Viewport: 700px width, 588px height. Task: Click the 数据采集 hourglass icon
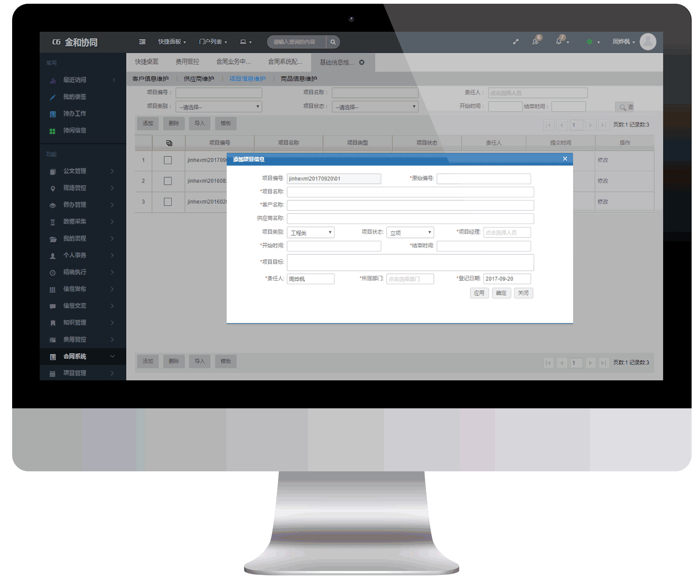pyautogui.click(x=53, y=222)
